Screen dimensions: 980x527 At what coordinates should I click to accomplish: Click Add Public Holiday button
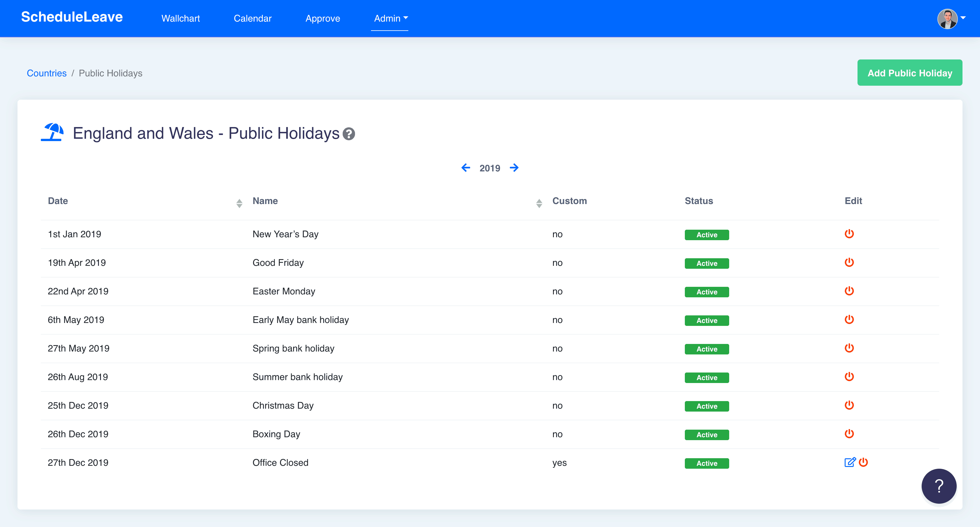coord(909,73)
